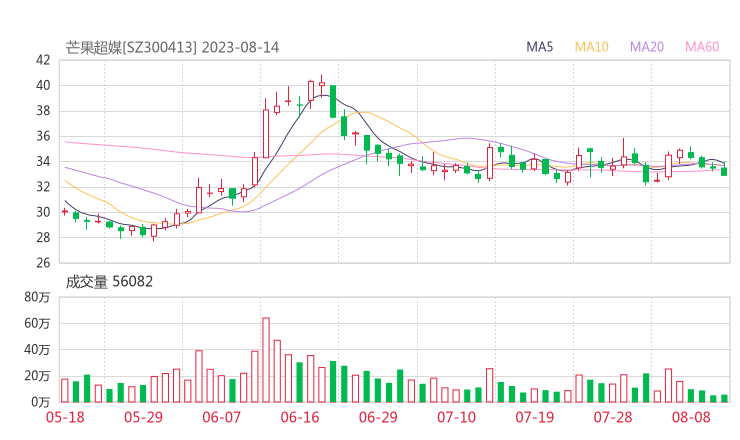This screenshot has height=440, width=740.
Task: Click the 40万 volume axis label
Action: pos(37,350)
